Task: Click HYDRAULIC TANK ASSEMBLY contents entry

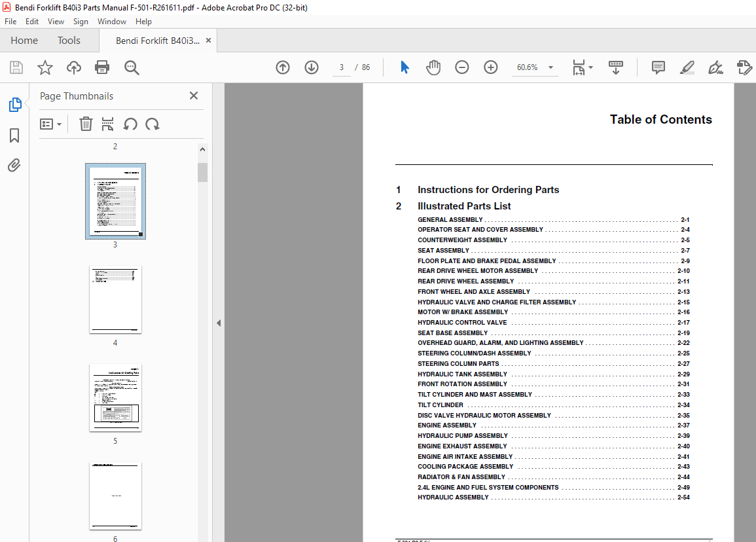Action: 554,374
